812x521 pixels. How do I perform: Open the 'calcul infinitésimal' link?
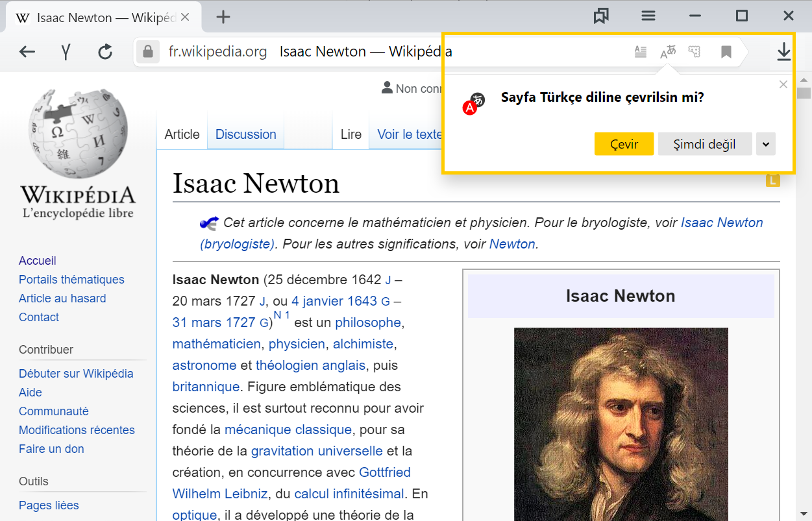pyautogui.click(x=349, y=494)
